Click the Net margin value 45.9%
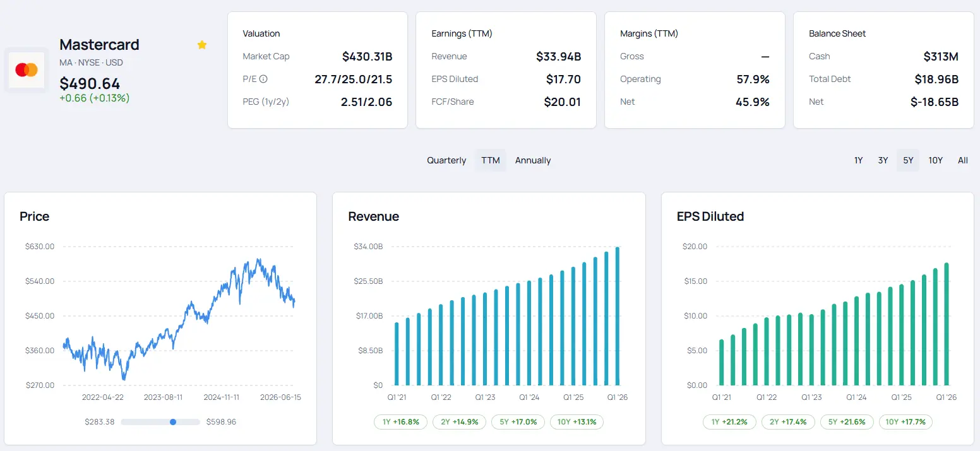This screenshot has height=451, width=980. point(753,102)
